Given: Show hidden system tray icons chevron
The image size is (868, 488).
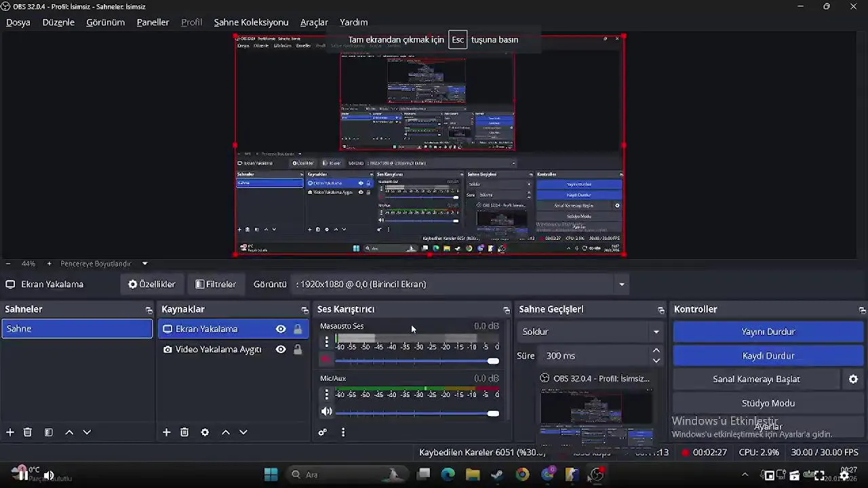Looking at the screenshot, I should pos(745,474).
